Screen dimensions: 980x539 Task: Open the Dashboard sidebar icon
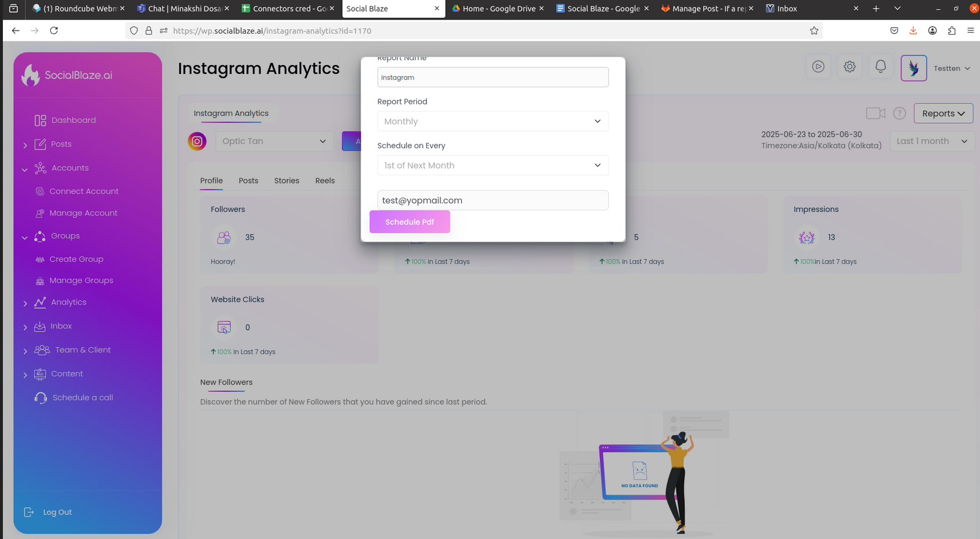coord(40,120)
